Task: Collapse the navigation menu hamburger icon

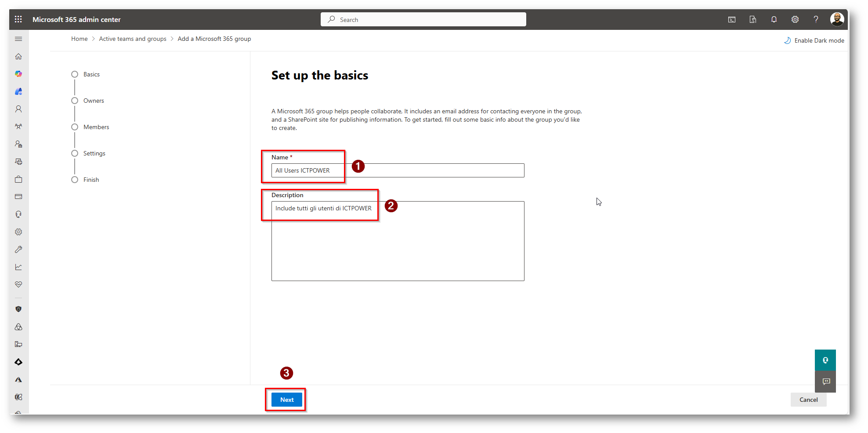Action: 18,39
